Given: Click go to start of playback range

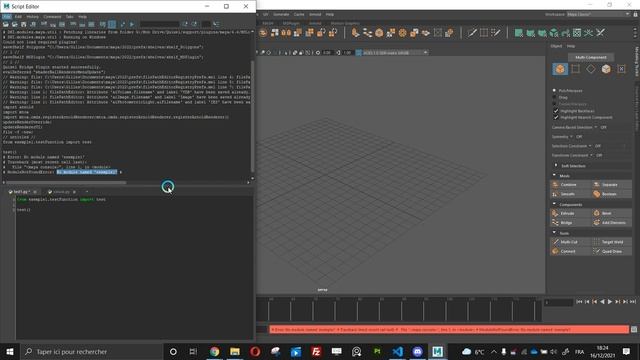Looking at the screenshot, I should [579, 302].
